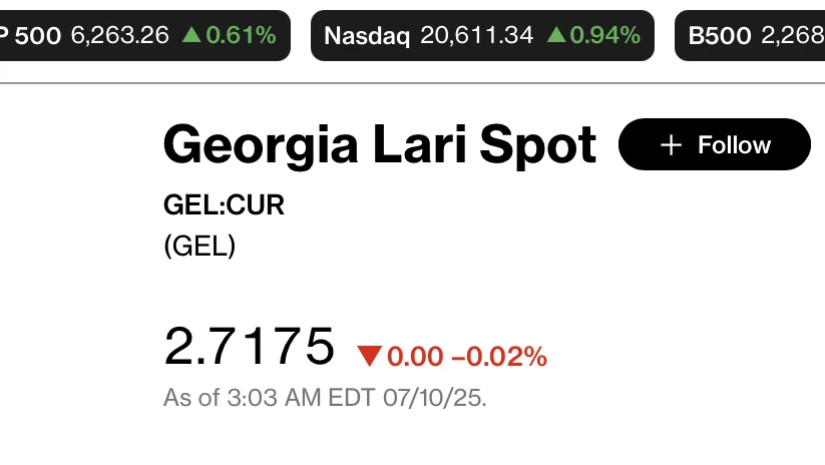The height and width of the screenshot is (465, 825).
Task: Click the red -0.02% change value
Action: [x=499, y=357]
